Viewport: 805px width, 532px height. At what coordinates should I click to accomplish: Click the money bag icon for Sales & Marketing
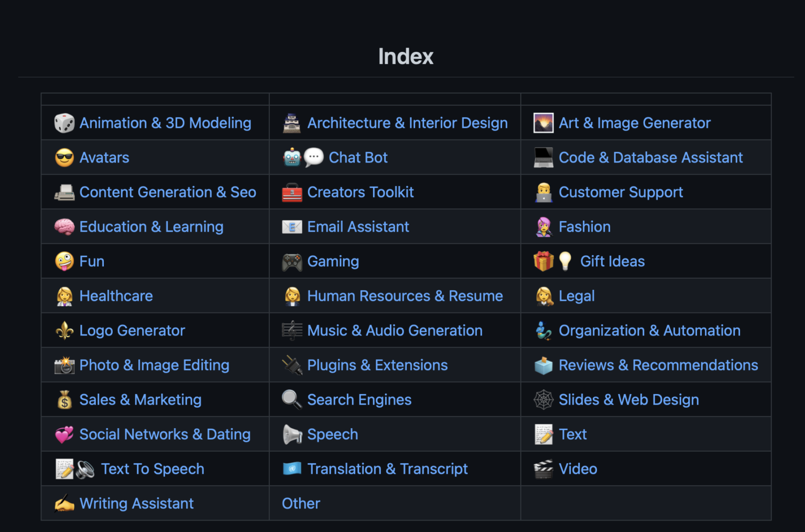pyautogui.click(x=64, y=400)
